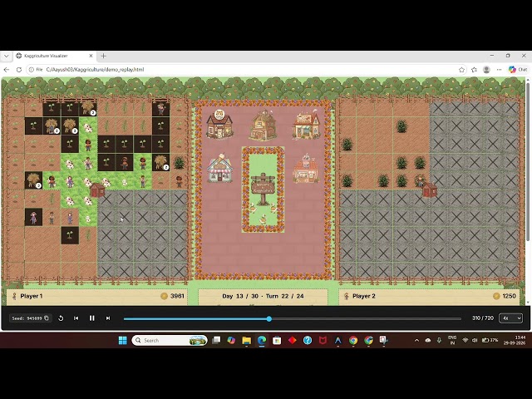Switch to Microsoft Edge on the taskbar
Screen dimensions: 532x399
coord(262,340)
